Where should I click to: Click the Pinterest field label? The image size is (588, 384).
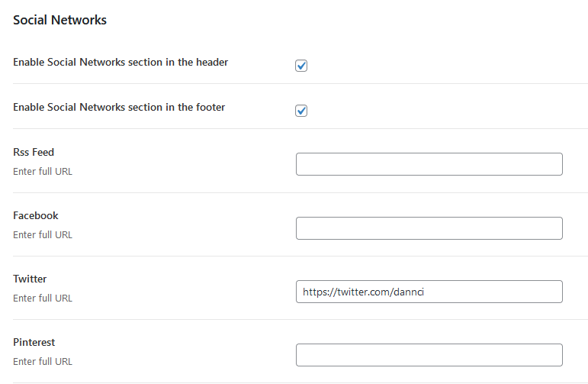[x=34, y=342]
